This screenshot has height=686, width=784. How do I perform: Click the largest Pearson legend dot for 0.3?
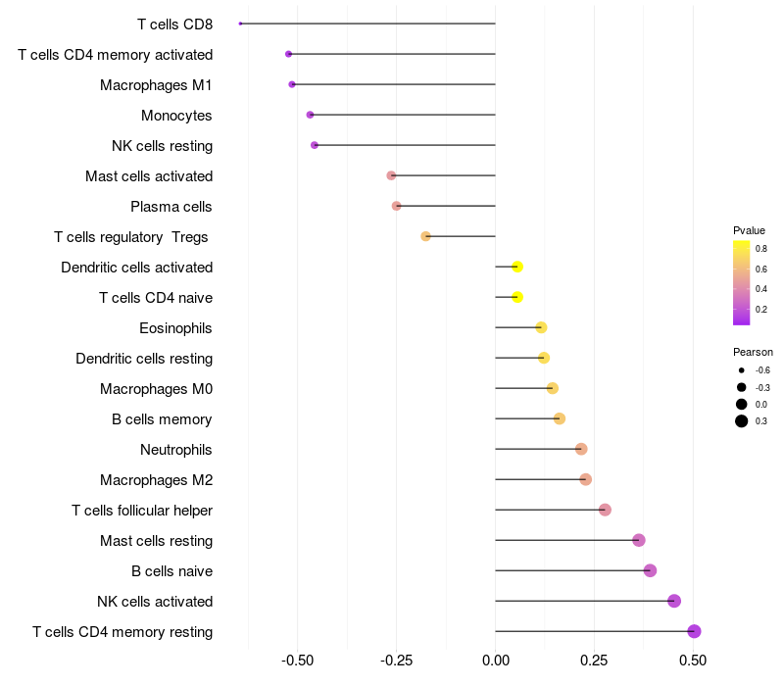[742, 421]
